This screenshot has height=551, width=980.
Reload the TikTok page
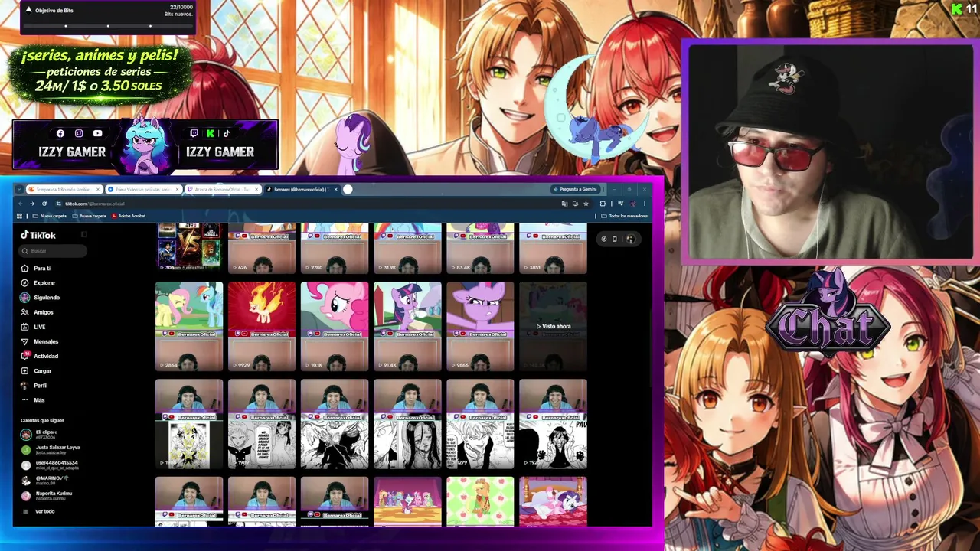pos(44,204)
